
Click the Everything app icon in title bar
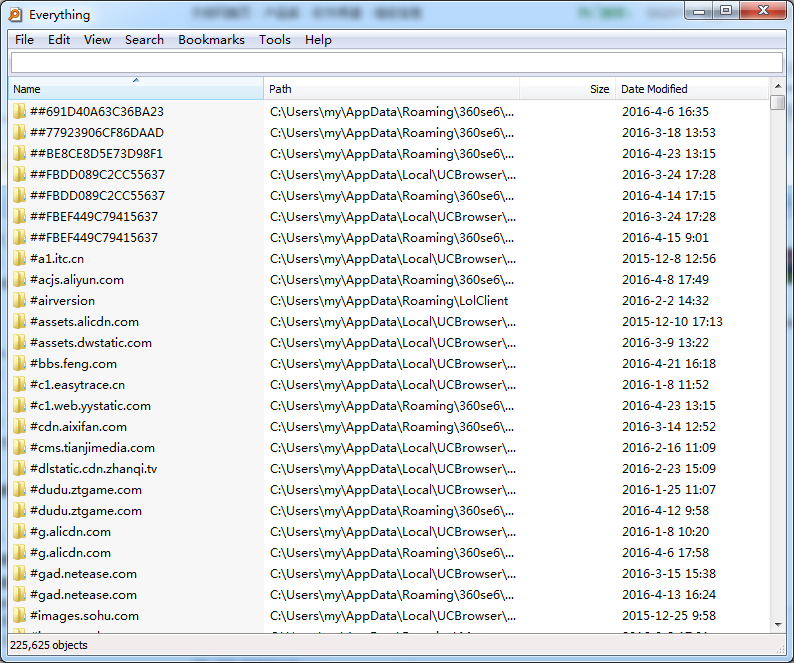15,15
